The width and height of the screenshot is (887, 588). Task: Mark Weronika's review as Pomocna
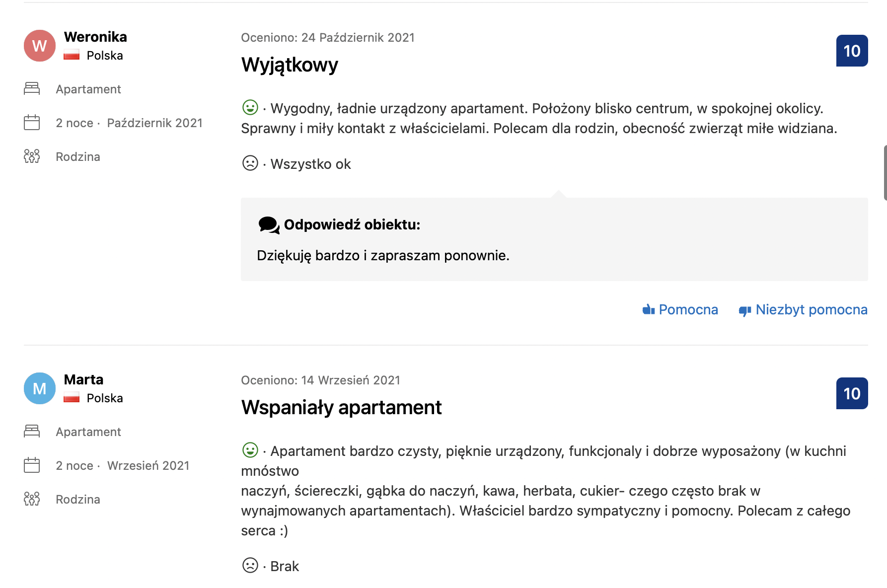point(688,310)
